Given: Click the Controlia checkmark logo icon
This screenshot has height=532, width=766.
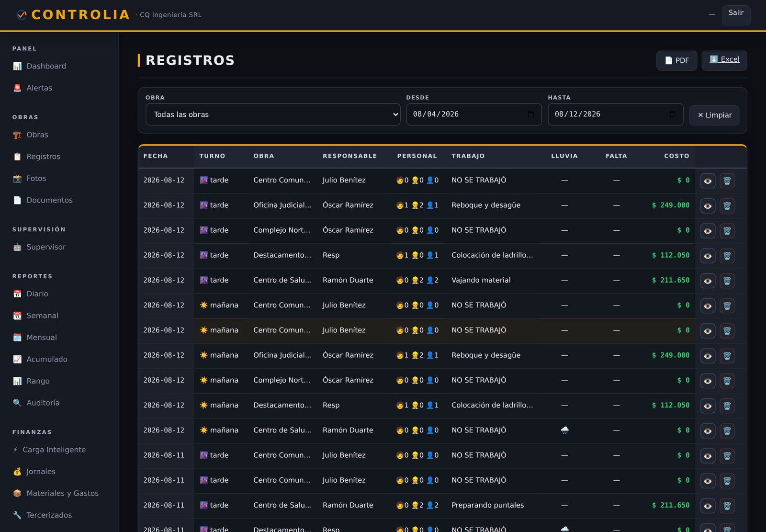Looking at the screenshot, I should pyautogui.click(x=22, y=15).
